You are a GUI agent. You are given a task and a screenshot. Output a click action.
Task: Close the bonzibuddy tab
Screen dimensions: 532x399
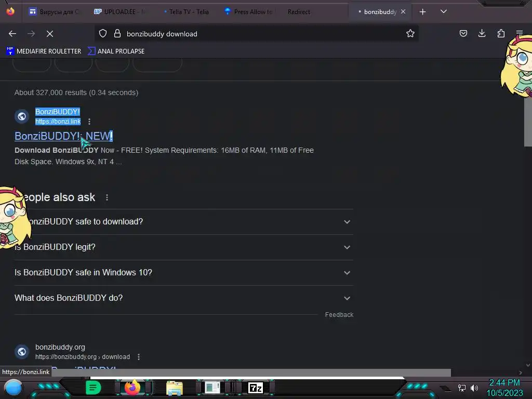[403, 11]
